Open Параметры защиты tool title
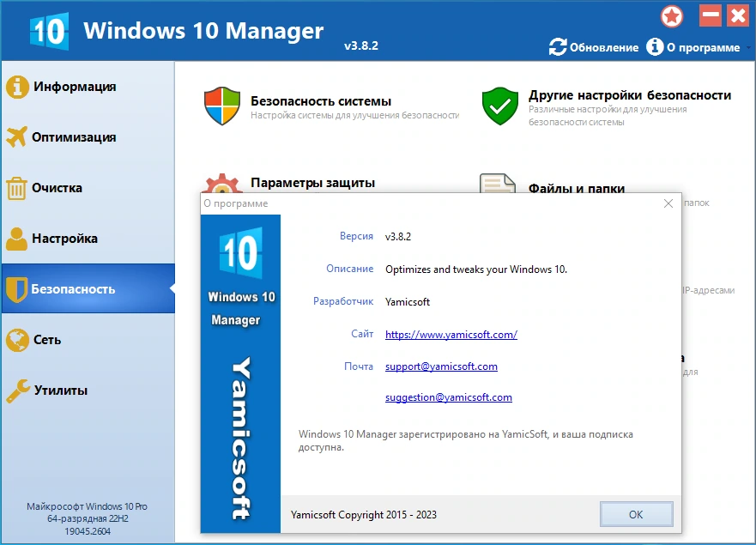 [x=312, y=183]
